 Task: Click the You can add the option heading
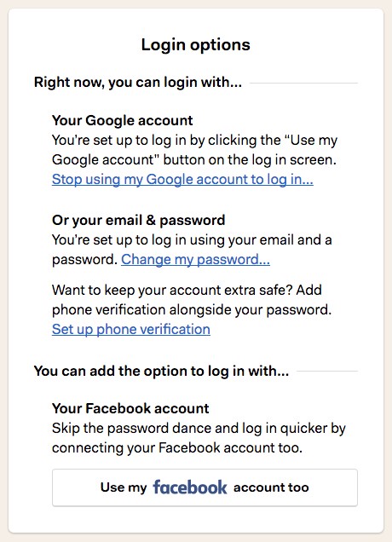[161, 371]
